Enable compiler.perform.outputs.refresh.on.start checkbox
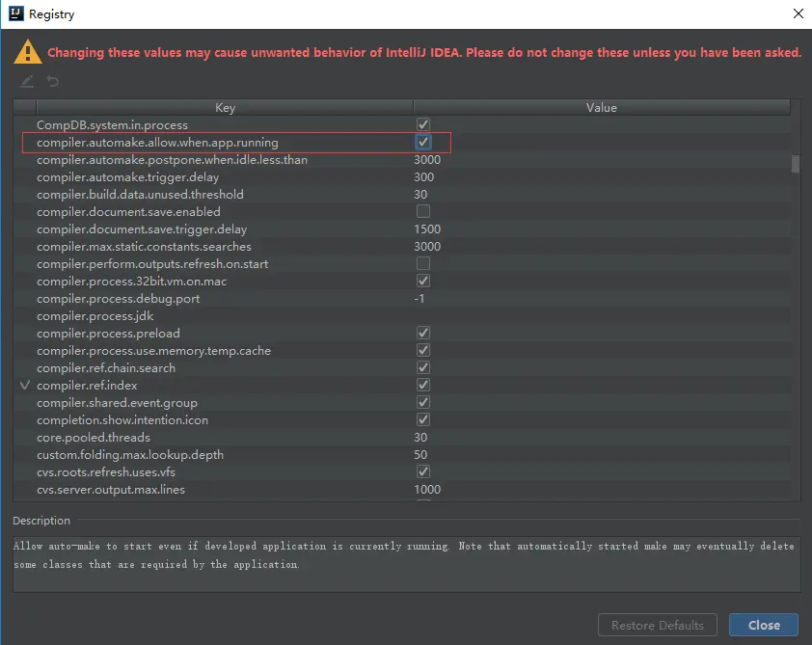Image resolution: width=812 pixels, height=645 pixels. click(x=423, y=263)
